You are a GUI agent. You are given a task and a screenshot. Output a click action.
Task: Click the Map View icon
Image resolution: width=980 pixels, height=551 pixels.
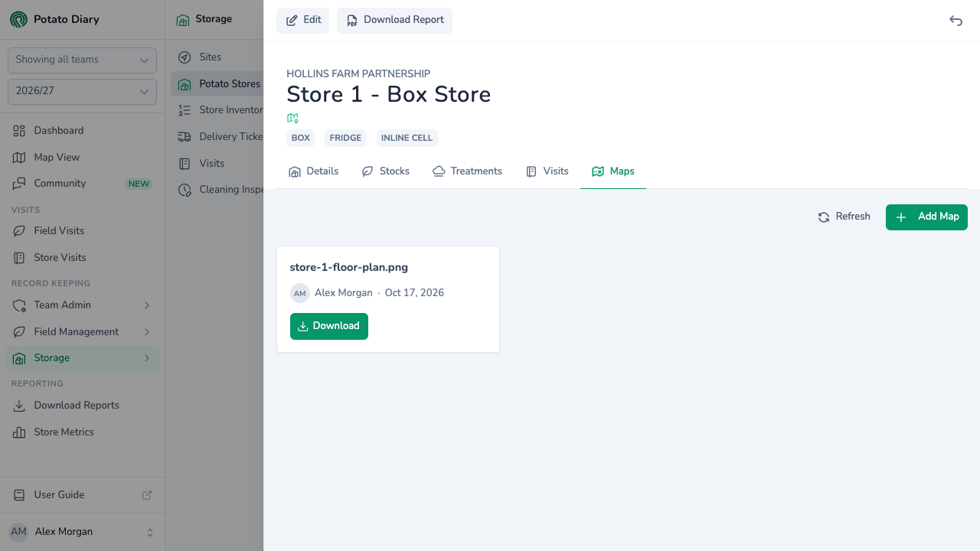click(19, 158)
